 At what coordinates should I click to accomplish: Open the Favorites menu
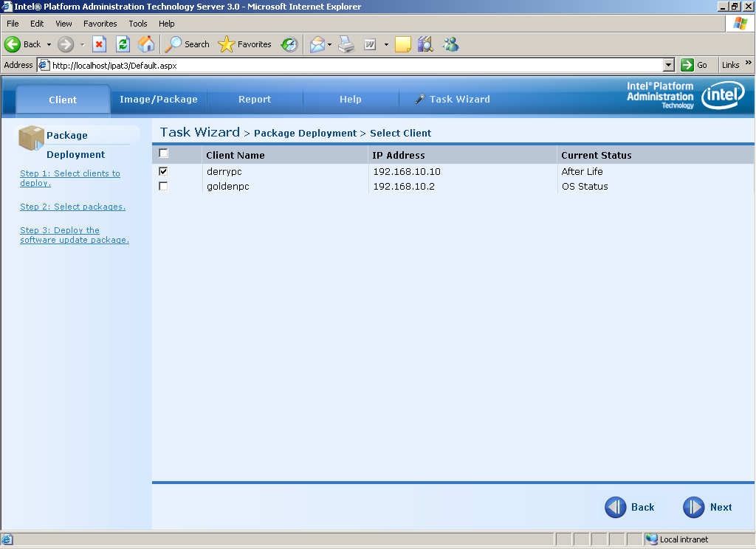point(100,24)
